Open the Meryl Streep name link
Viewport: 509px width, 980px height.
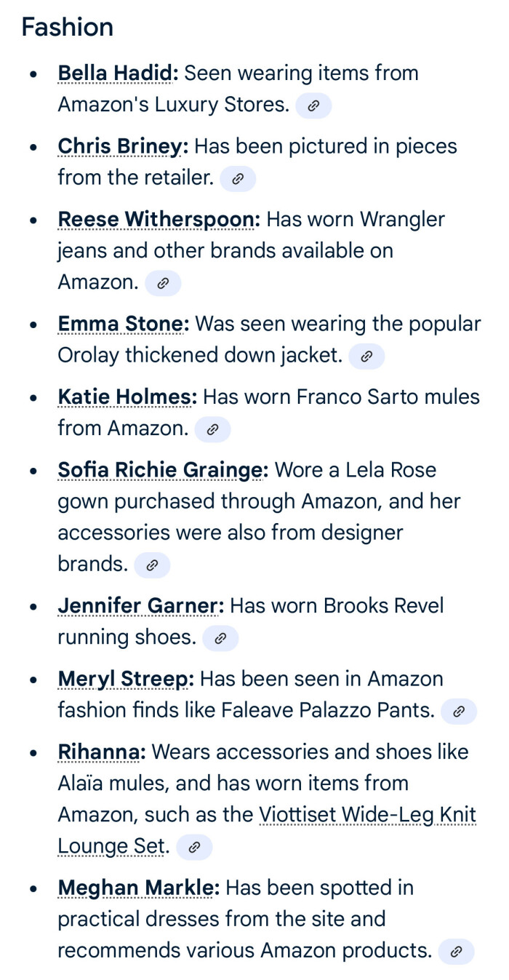124,678
